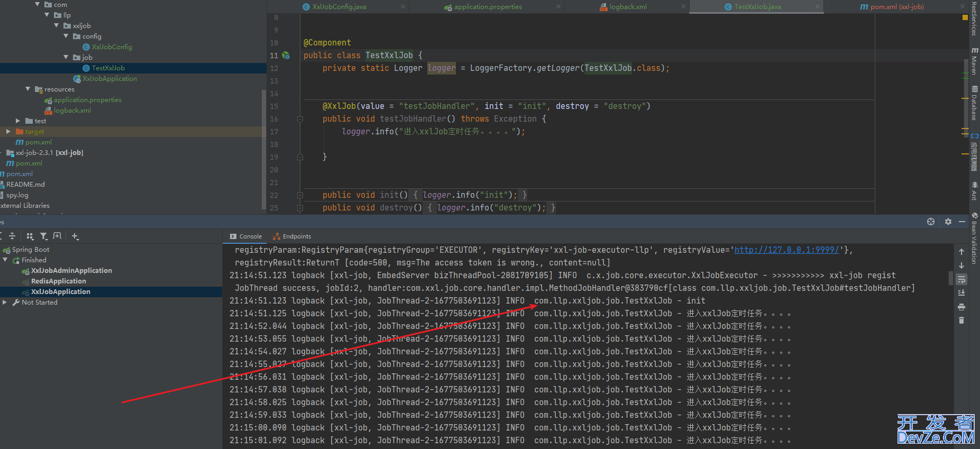Open the Database tool window

974,103
